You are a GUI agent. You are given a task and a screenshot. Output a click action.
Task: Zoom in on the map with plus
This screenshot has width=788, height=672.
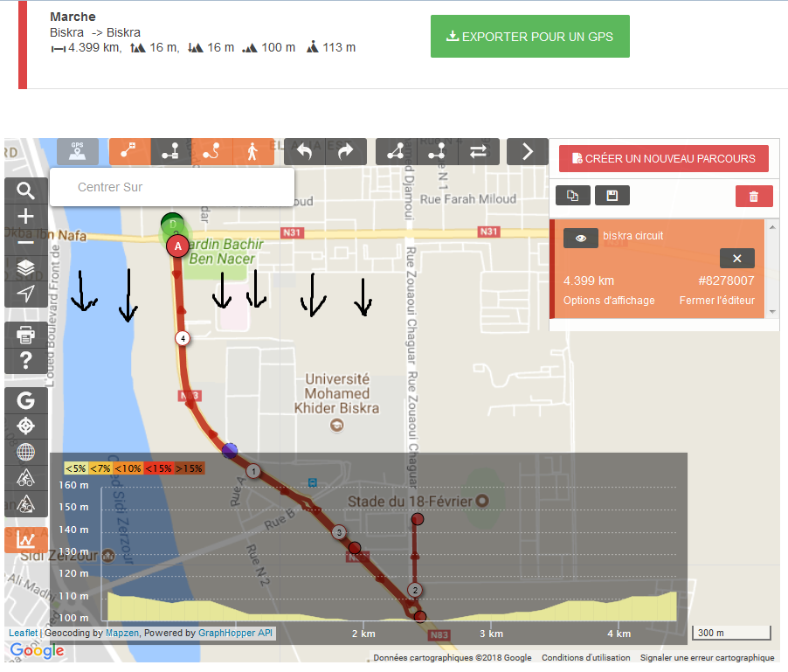coord(25,217)
